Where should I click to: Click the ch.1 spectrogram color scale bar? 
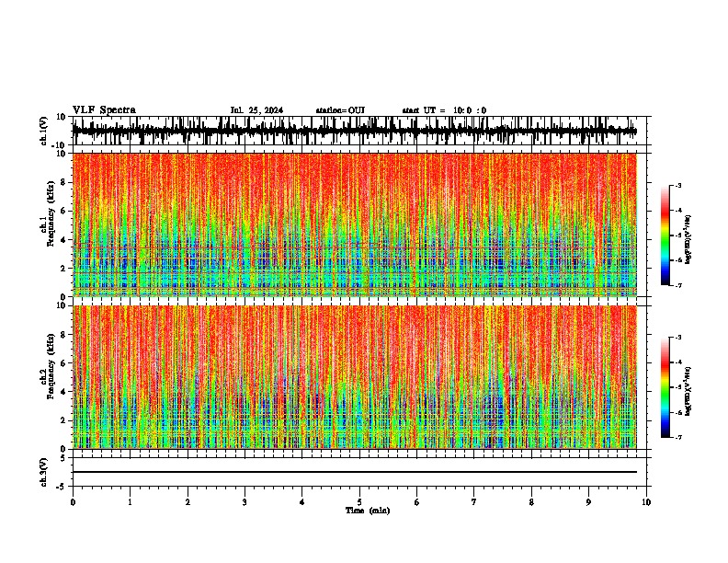pyautogui.click(x=665, y=236)
